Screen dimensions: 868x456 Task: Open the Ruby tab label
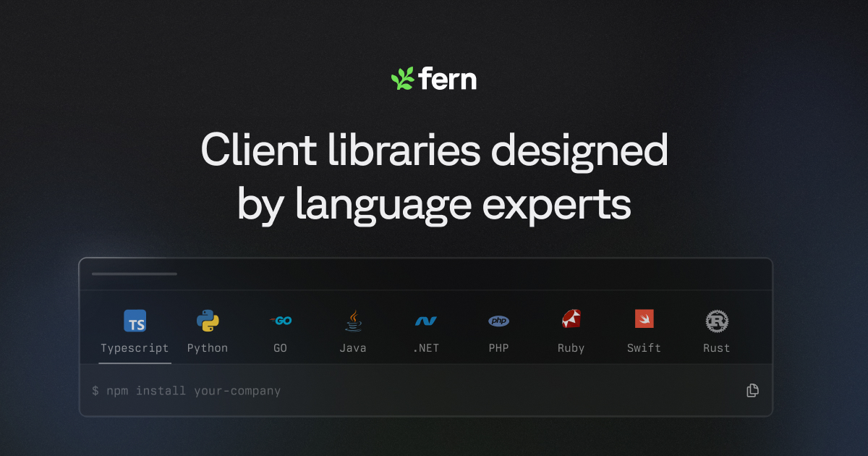(571, 348)
